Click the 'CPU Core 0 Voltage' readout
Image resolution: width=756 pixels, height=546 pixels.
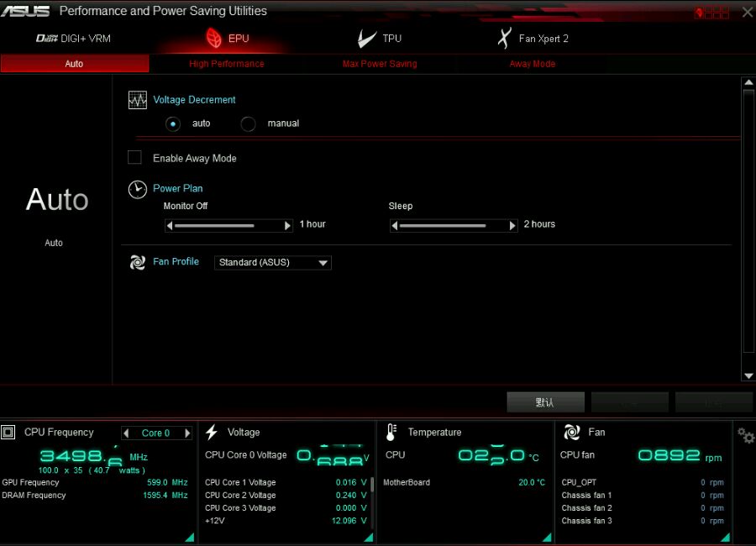click(x=333, y=455)
